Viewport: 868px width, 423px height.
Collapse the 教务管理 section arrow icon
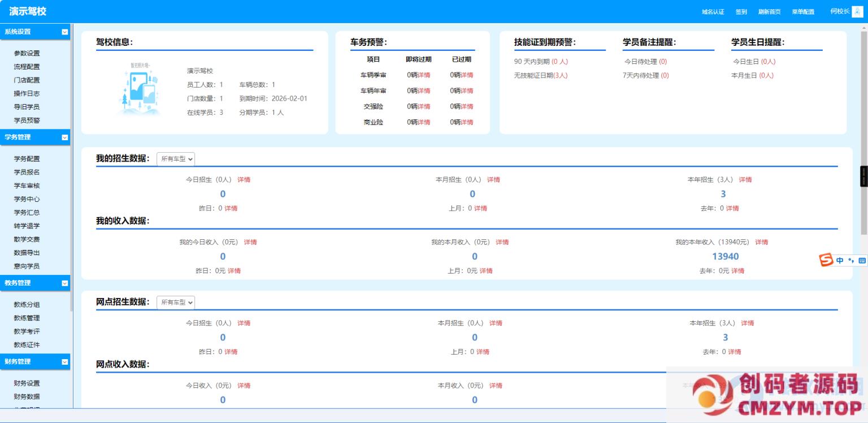tap(64, 283)
